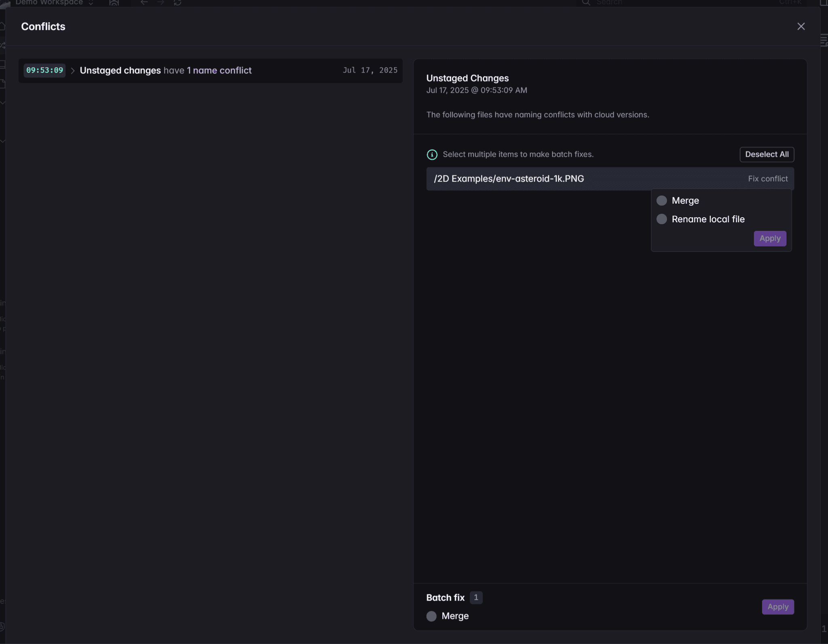Click the forward arrow in top bar
Image resolution: width=828 pixels, height=644 pixels.
[x=161, y=2]
